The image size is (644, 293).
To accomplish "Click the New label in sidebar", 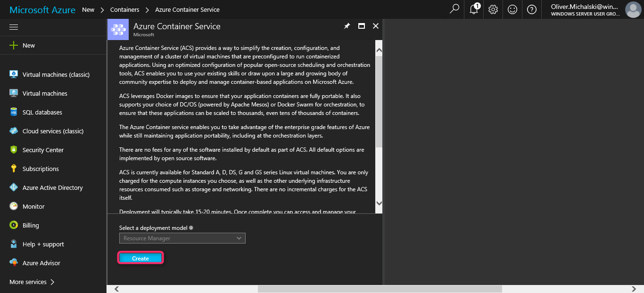I will pos(29,45).
